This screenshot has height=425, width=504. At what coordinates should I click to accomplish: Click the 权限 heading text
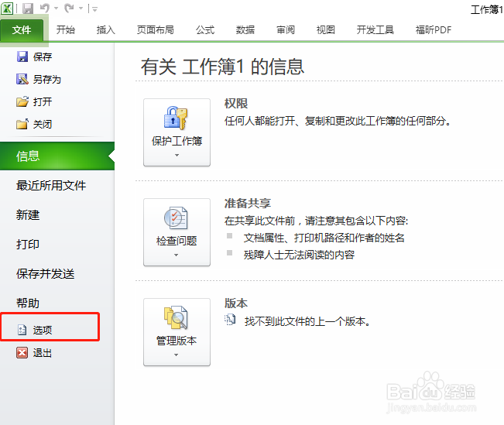click(x=236, y=104)
